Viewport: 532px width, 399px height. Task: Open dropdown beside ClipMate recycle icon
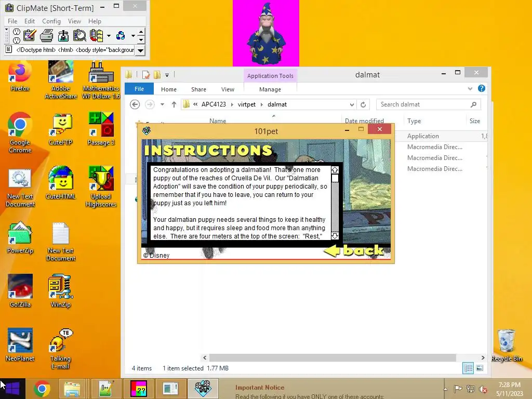click(x=133, y=36)
